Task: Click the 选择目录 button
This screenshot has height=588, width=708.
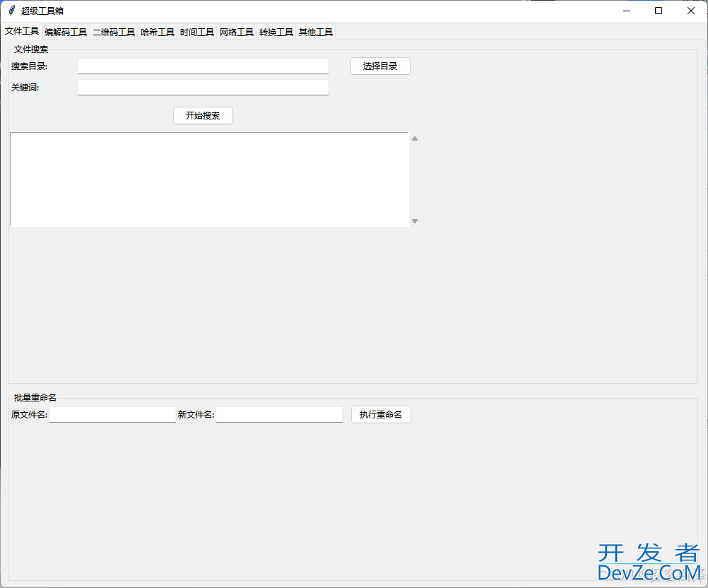Action: coord(380,66)
